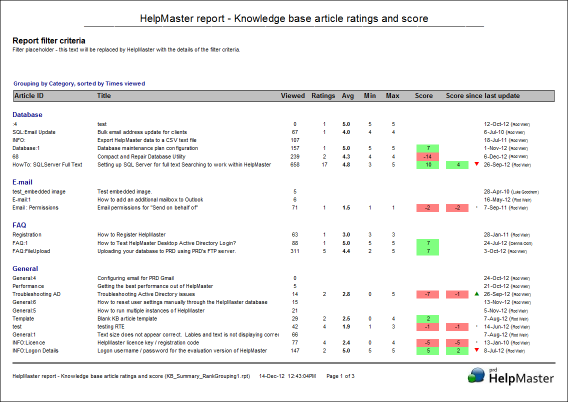
Task: Click the green 2 score in the Template row
Action: pyautogui.click(x=428, y=319)
